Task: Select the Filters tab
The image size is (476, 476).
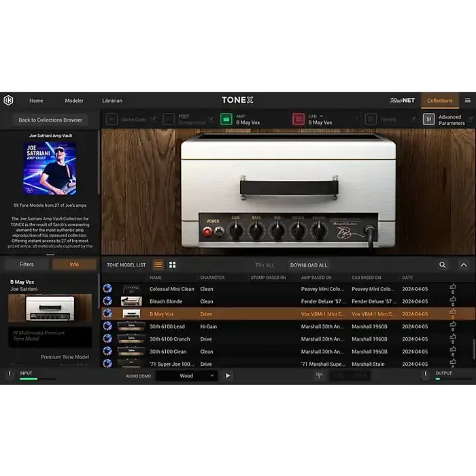Action: click(x=27, y=265)
